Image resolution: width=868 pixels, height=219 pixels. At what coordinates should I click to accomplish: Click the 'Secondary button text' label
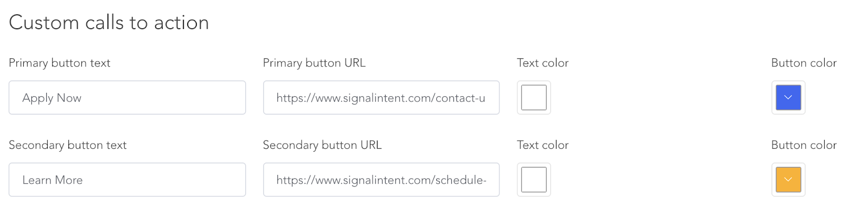67,145
